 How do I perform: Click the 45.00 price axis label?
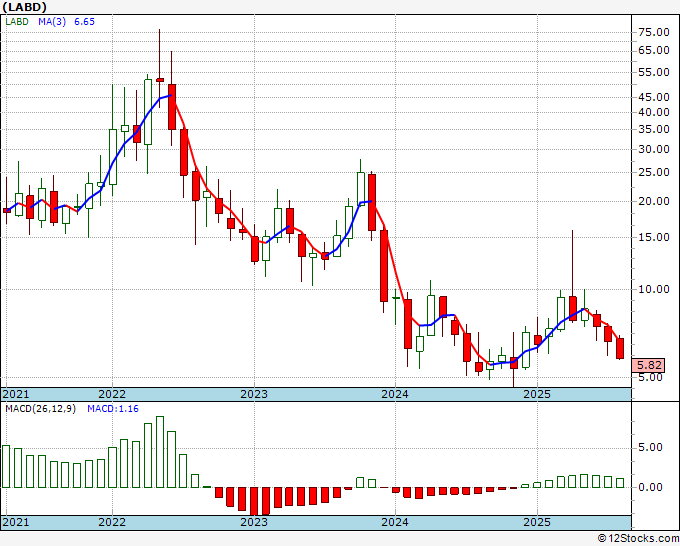(x=654, y=97)
